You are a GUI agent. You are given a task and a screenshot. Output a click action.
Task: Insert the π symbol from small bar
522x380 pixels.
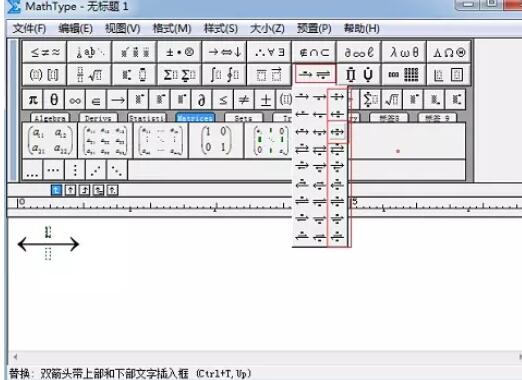coord(33,99)
